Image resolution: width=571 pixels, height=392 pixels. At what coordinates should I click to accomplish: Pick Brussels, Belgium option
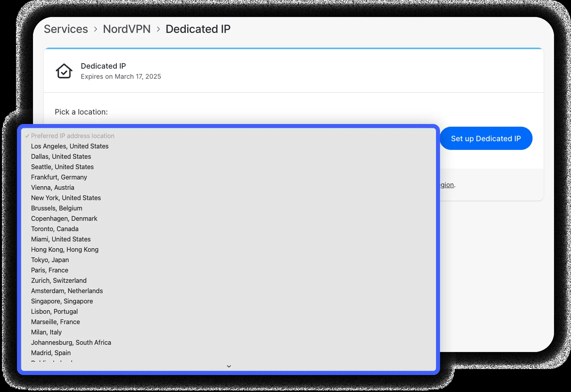click(x=229, y=208)
